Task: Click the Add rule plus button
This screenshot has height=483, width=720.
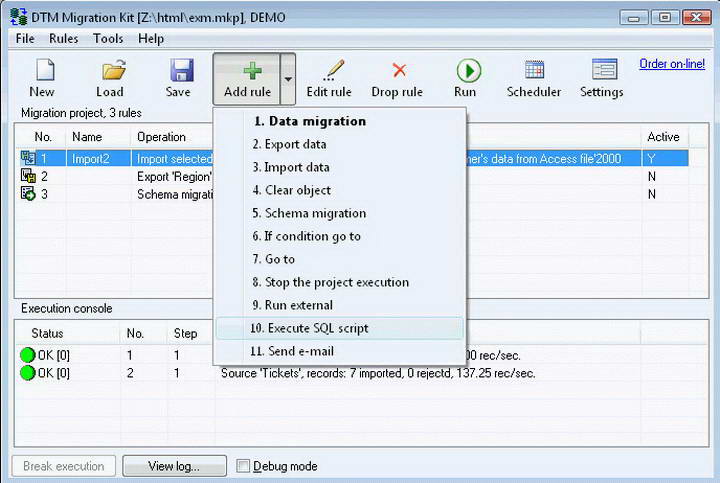Action: [x=247, y=79]
